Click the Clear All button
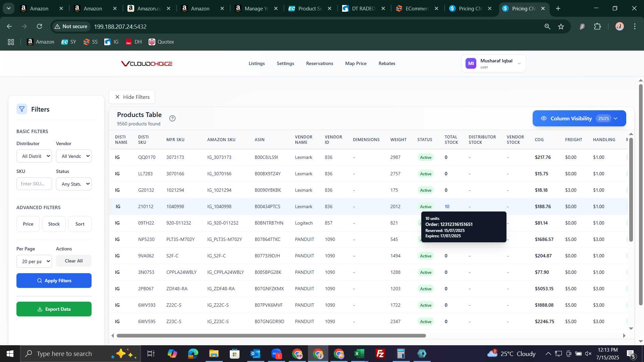This screenshot has height=362, width=644. tap(74, 261)
